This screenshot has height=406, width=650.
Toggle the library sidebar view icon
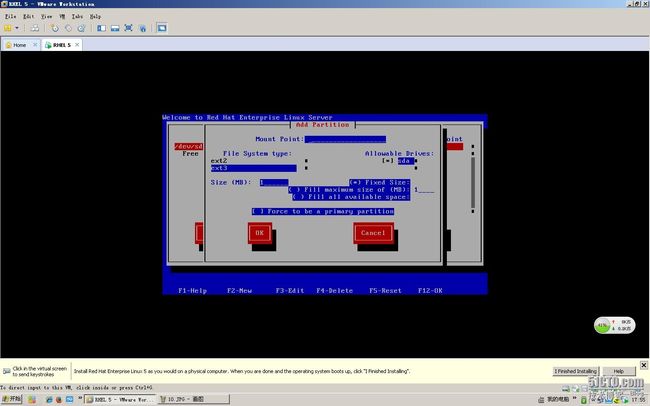click(x=101, y=28)
